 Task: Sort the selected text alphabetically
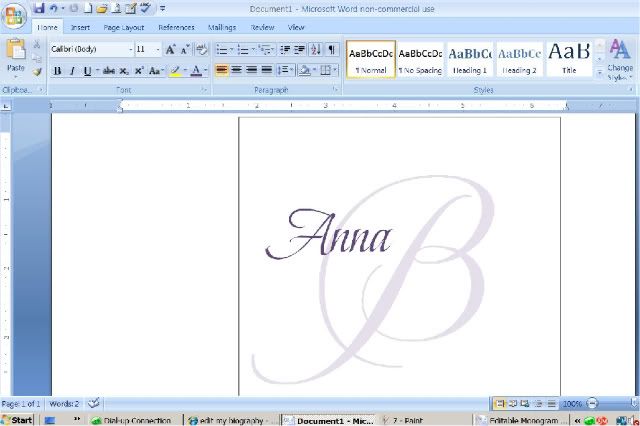[x=316, y=50]
